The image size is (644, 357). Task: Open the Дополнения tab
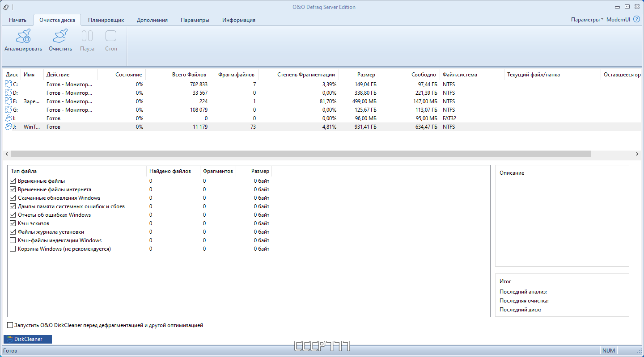[x=153, y=20]
